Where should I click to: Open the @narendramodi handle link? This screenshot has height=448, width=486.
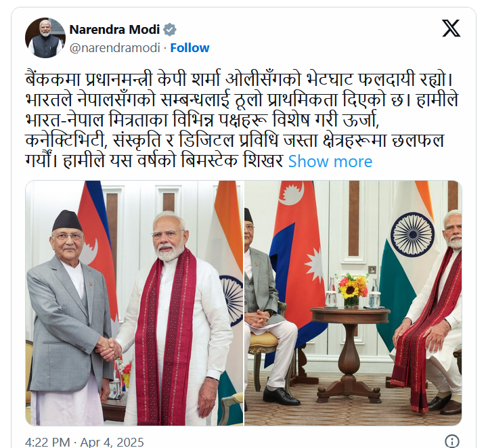click(114, 48)
